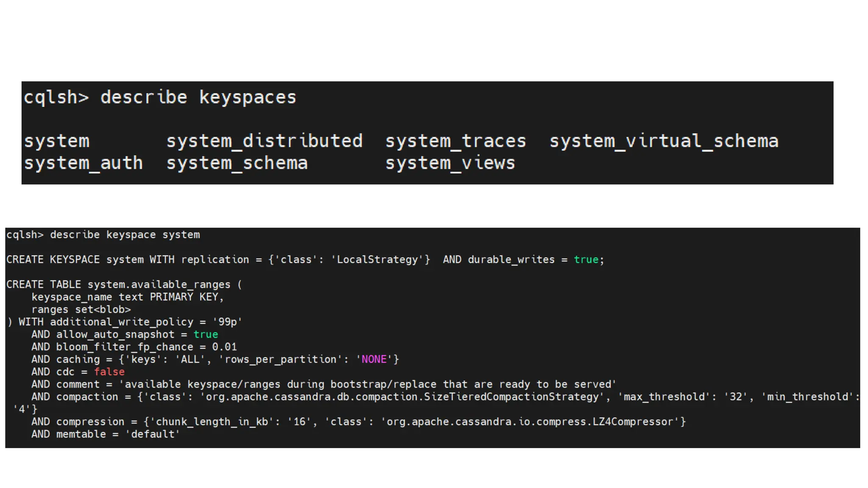Click the bloom_filter_fp_chance value 0.01

point(224,347)
